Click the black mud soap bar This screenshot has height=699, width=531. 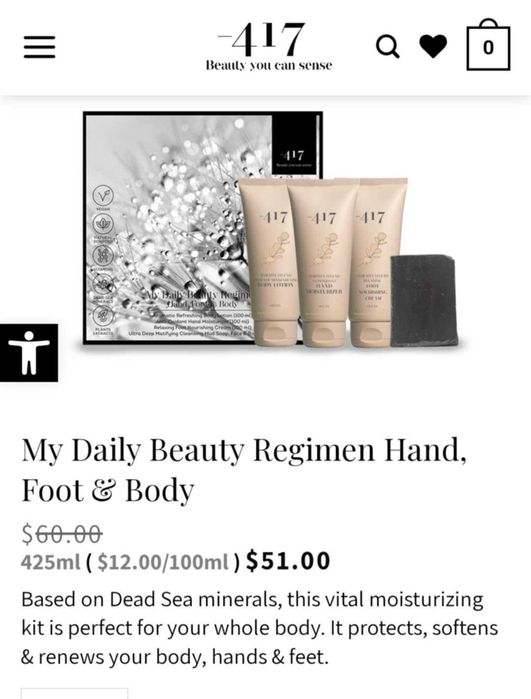(x=424, y=300)
